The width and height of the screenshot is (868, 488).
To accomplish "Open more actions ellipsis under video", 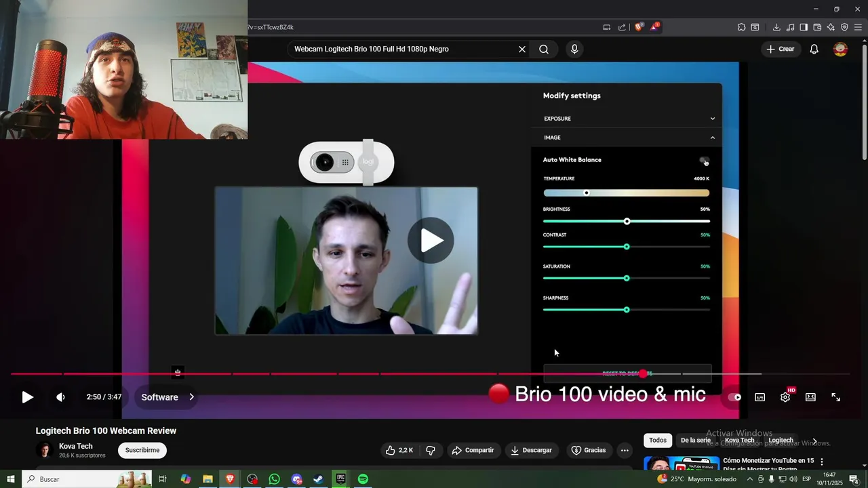I will pyautogui.click(x=625, y=450).
